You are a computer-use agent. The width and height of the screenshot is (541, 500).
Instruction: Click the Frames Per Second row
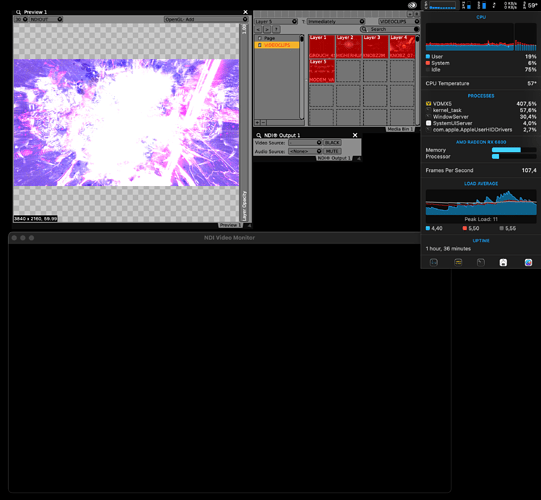481,170
